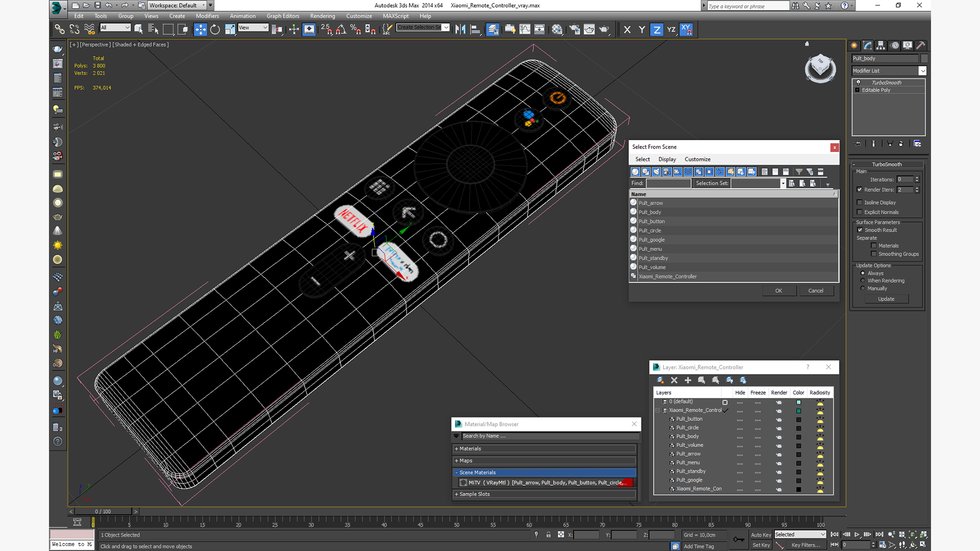Add selected objects to layer icon
980x551 pixels.
[688, 380]
